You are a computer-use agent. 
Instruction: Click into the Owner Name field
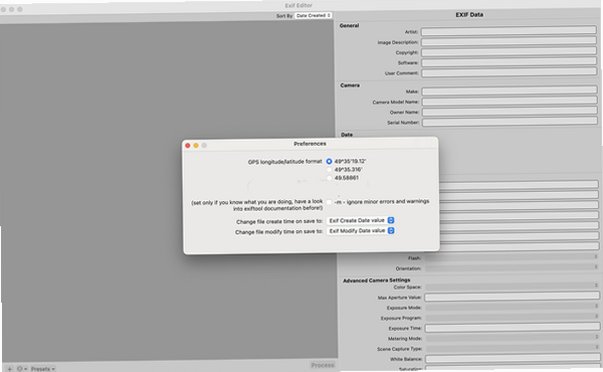coord(509,112)
